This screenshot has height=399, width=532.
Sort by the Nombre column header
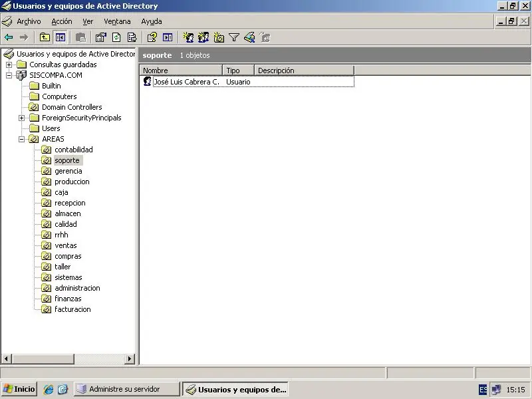coord(181,70)
